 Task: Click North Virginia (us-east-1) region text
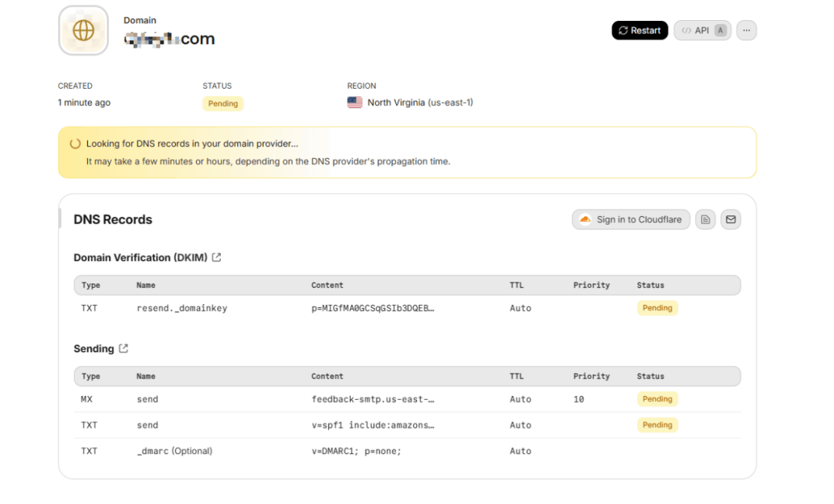[420, 102]
